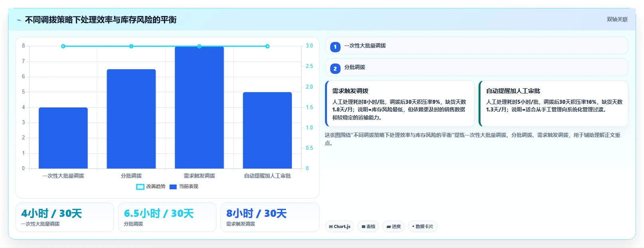644x248 pixels.
Task: Select the 分批调拨 bar in the chart
Action: click(x=131, y=119)
